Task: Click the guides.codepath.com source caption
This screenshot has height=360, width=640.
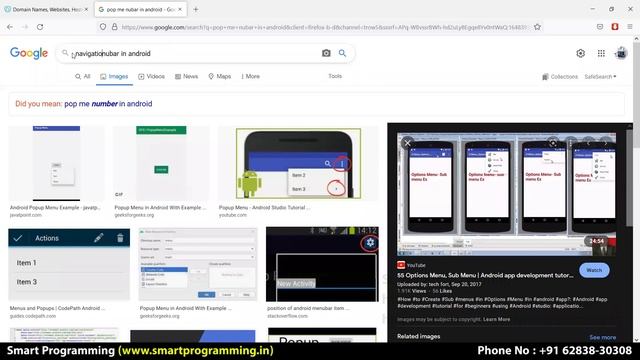Action: coord(33,316)
